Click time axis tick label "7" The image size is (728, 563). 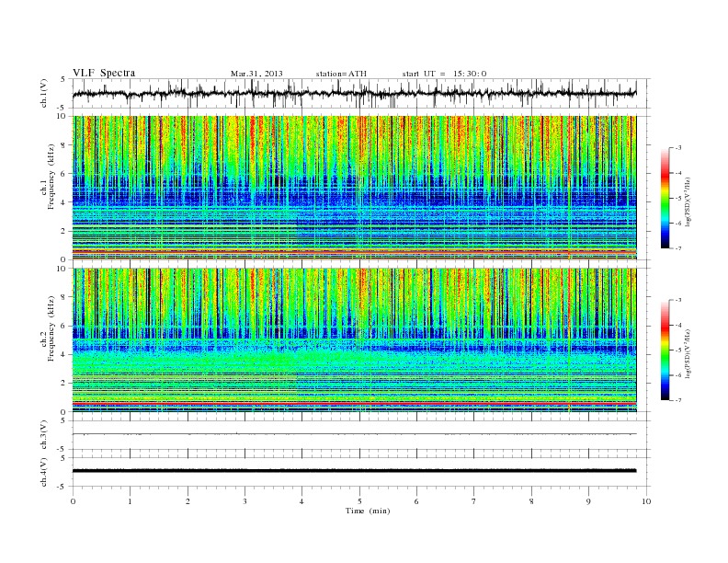474,501
